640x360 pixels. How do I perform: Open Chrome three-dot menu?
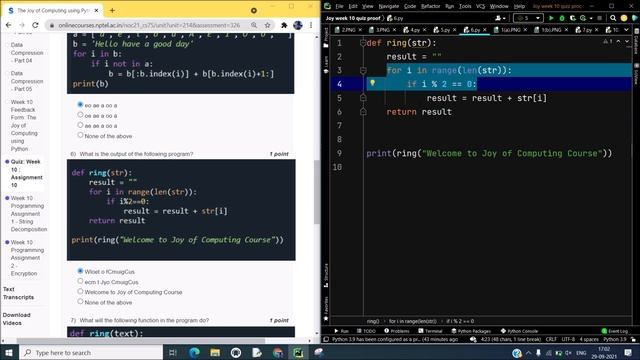tap(311, 25)
